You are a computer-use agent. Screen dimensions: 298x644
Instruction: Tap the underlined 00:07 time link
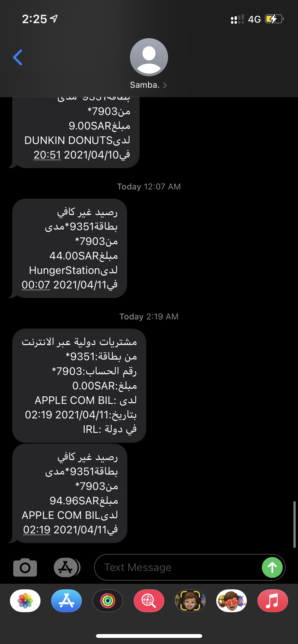pyautogui.click(x=36, y=285)
